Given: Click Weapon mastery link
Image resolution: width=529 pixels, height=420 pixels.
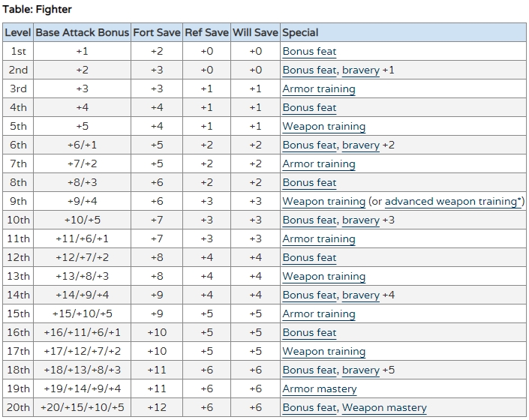Looking at the screenshot, I should (384, 408).
